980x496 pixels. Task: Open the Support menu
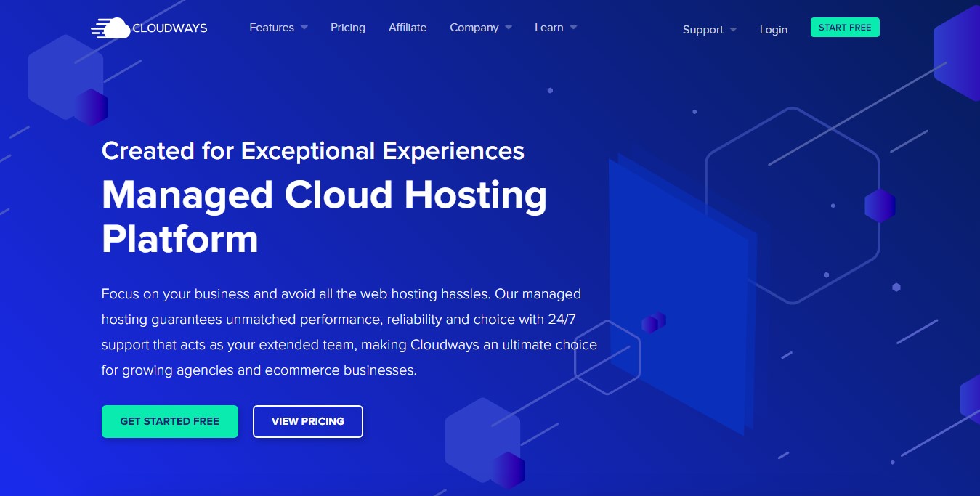[703, 30]
